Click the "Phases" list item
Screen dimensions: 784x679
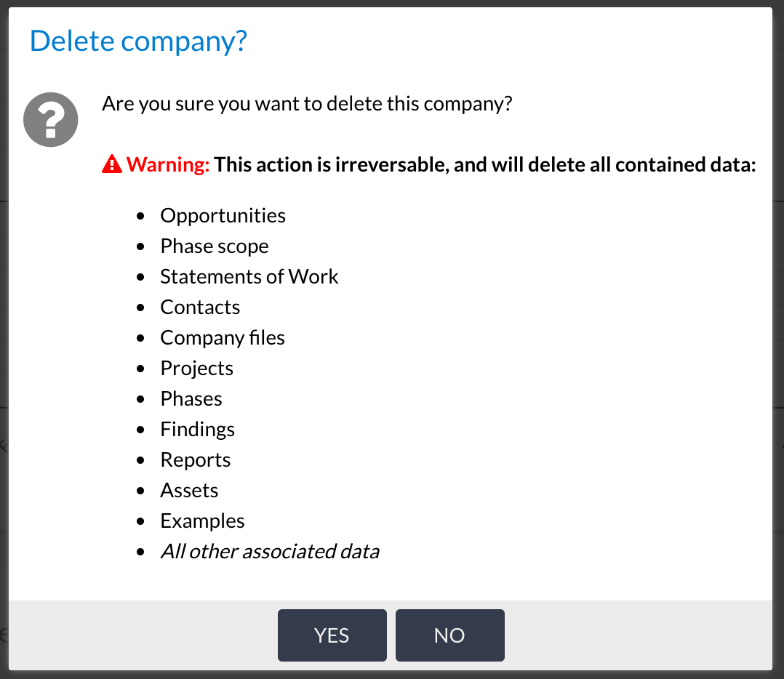(191, 399)
